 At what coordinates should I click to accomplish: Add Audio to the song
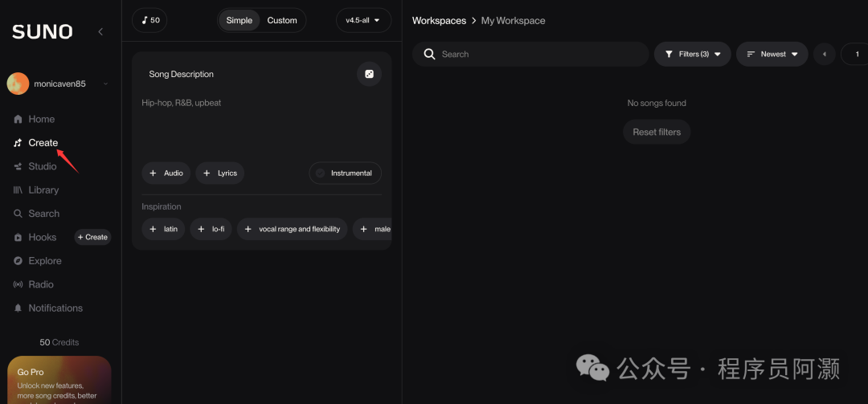(x=166, y=173)
